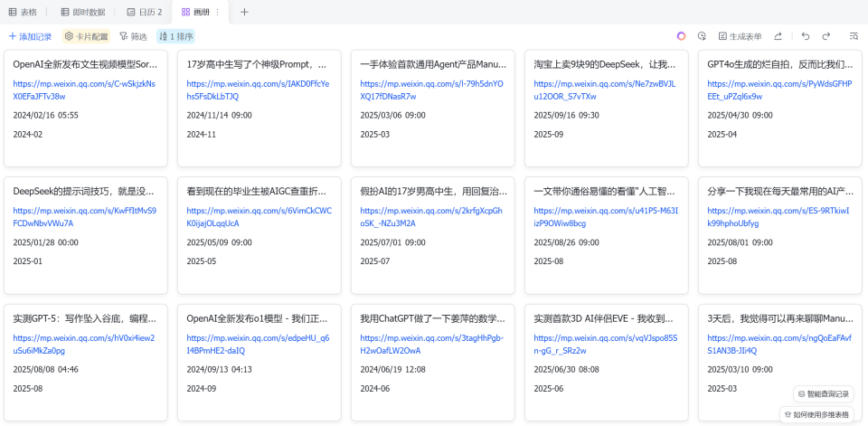Switch to the 日历 2 tab
The image size is (868, 426).
click(145, 12)
